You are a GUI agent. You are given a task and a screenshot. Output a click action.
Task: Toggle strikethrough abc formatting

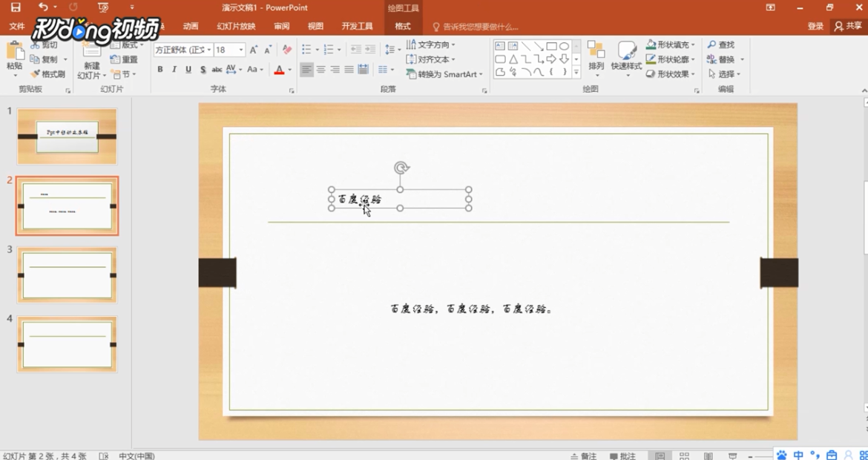(217, 69)
